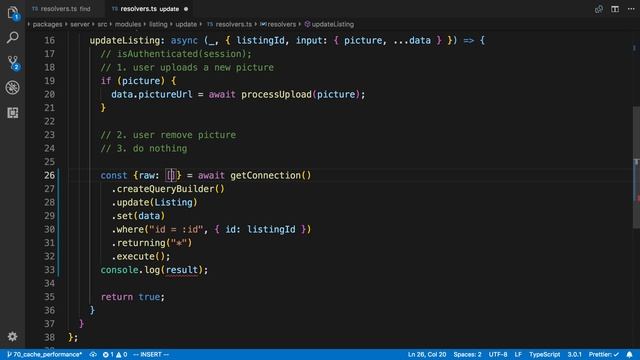Screen dimensions: 640x360
Task: Click the editor vertical scrollbar thumb
Action: click(x=636, y=167)
